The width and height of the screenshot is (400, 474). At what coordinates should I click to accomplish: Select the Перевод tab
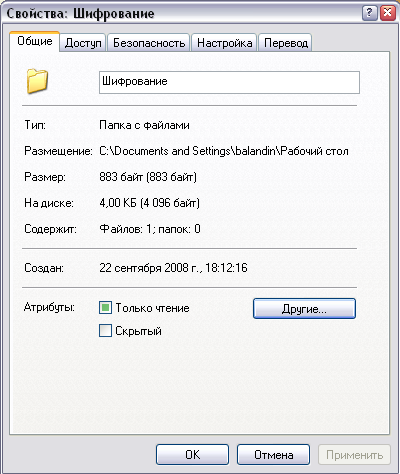click(x=286, y=43)
